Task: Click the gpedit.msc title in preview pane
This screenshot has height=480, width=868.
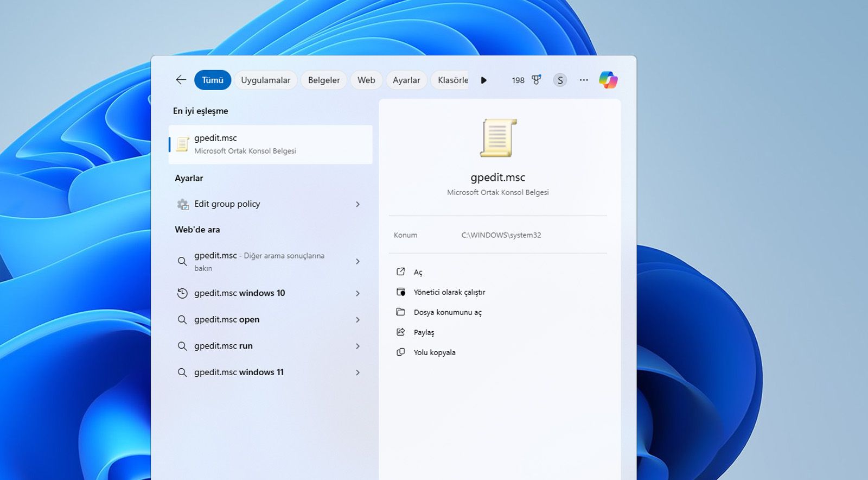Action: pos(498,178)
